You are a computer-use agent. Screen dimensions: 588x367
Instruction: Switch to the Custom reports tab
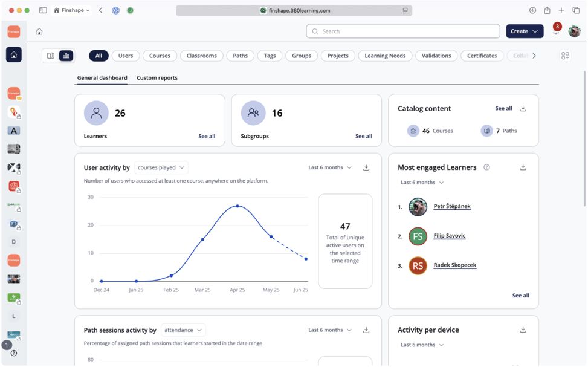pos(157,78)
